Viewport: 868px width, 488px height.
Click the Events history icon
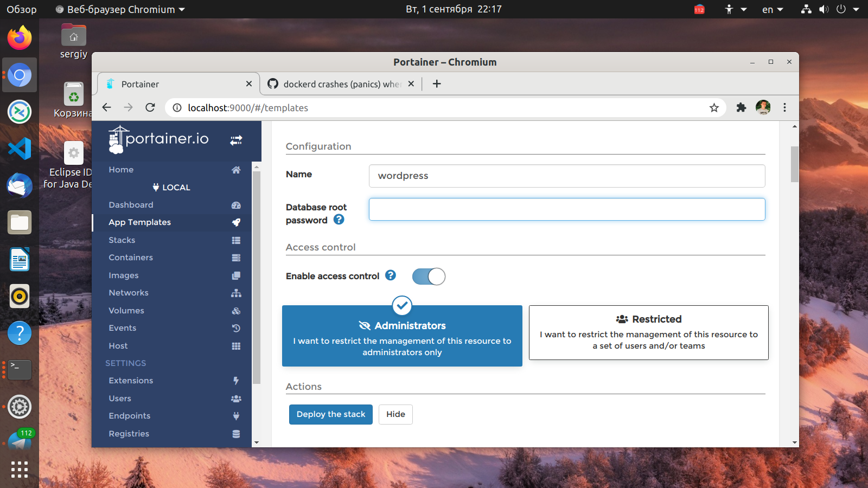(236, 328)
